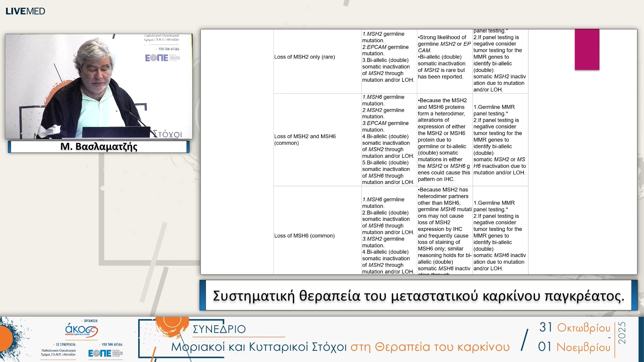Click the ΣΥΝΕΔΡΙΟ heading in banner

(219, 329)
